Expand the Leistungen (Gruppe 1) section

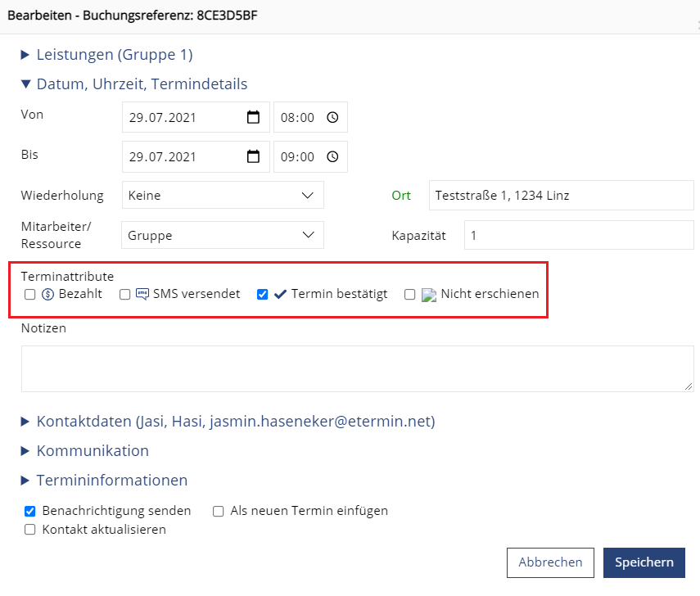[x=107, y=55]
